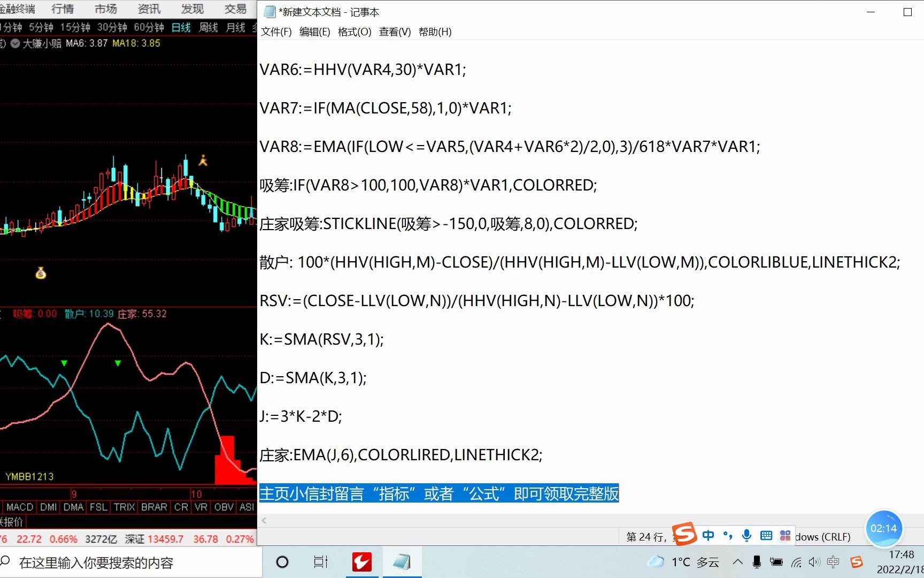The image size is (924, 578).
Task: Expand hidden system tray icons chevron
Action: coord(737,562)
